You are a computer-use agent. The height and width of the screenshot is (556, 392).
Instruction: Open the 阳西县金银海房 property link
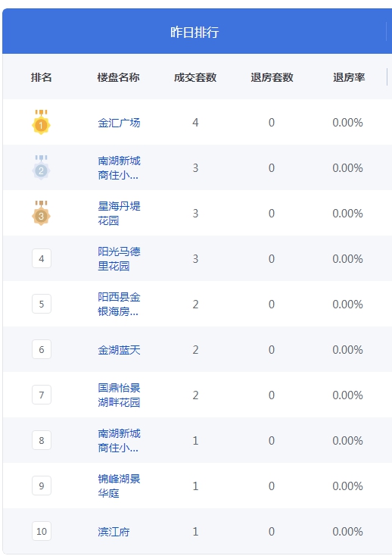pos(119,304)
